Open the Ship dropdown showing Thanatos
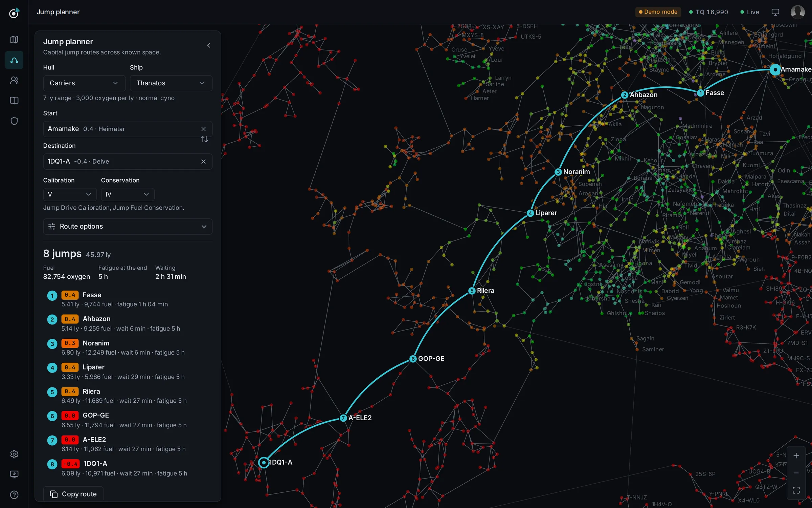Screen dimensions: 812x508 [x=171, y=83]
